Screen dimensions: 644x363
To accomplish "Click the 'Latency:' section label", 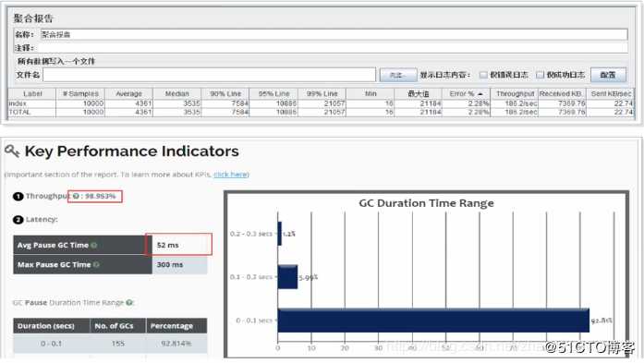I will (x=42, y=220).
